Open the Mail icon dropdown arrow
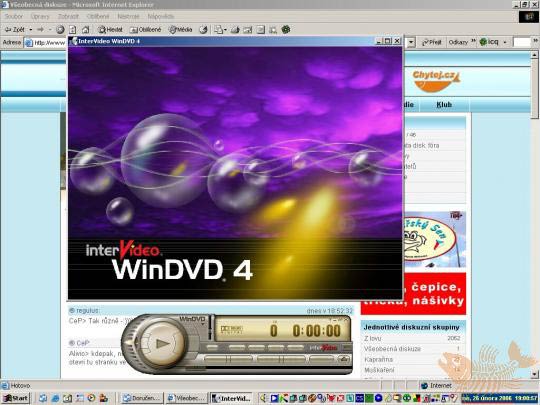Image resolution: width=540 pixels, height=405 pixels. point(225,30)
